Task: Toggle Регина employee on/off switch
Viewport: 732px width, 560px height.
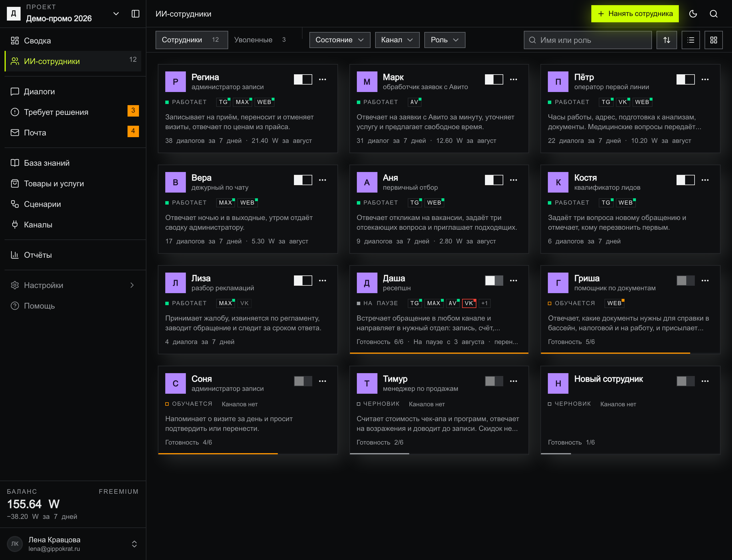Action: point(303,79)
